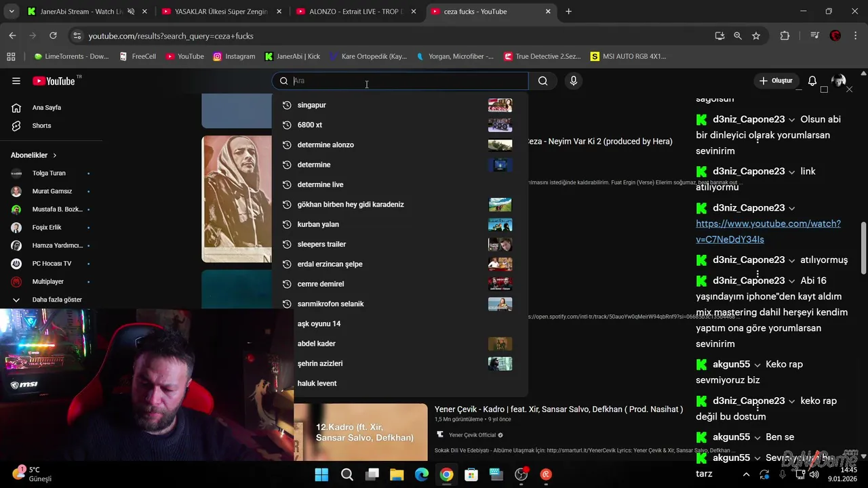Expand dropdown next to akgun55 'Keko rap' message

tap(757, 365)
